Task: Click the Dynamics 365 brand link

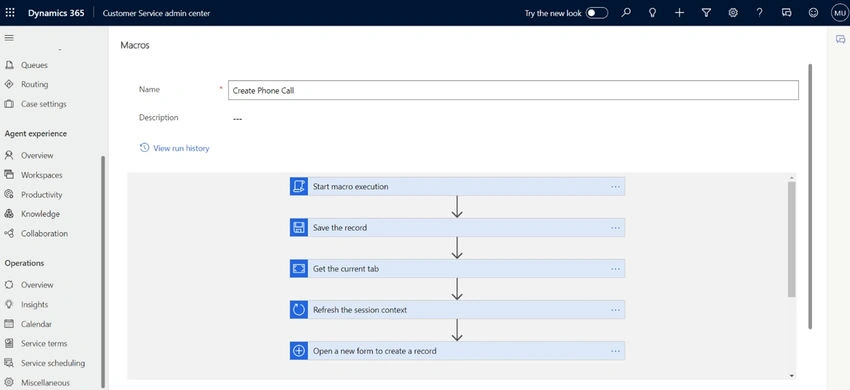Action: (x=56, y=13)
